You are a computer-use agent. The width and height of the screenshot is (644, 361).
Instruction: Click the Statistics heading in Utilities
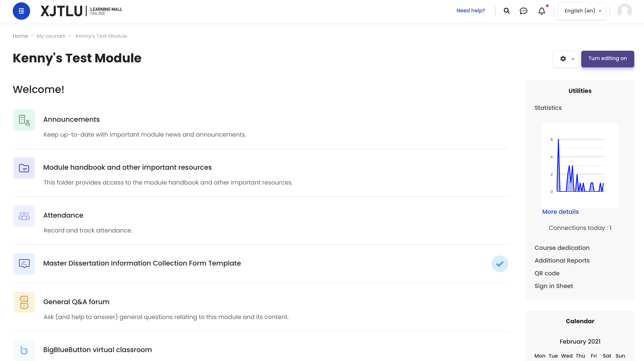click(x=548, y=108)
